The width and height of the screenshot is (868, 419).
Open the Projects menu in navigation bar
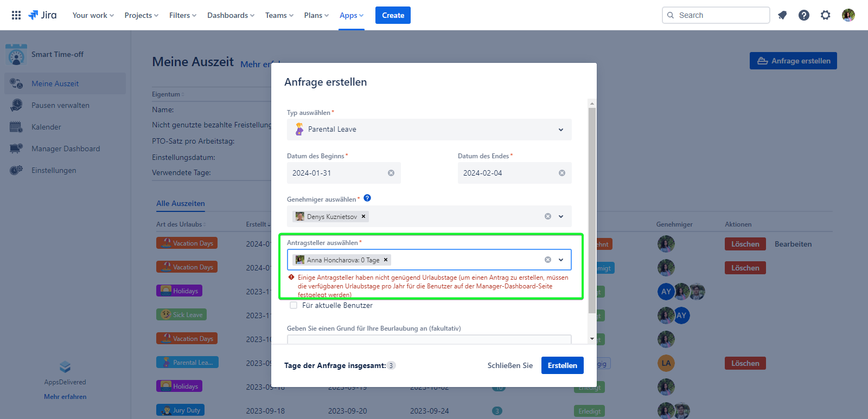(x=141, y=15)
